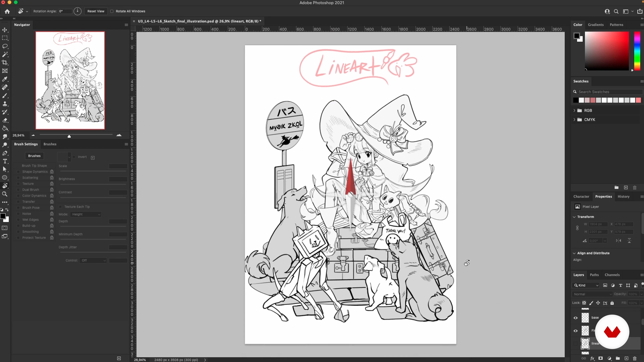Viewport: 644px width, 362px height.
Task: Click the Home icon in options bar
Action: 7,11
